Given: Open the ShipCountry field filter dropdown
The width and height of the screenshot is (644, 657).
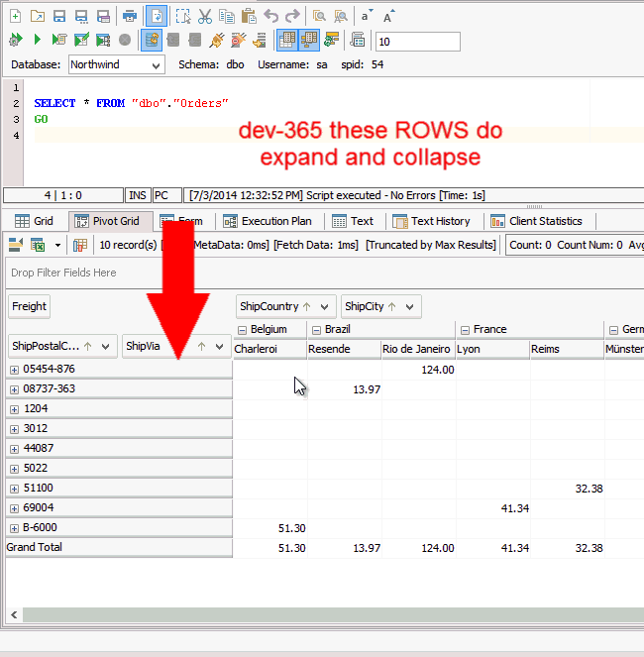Looking at the screenshot, I should 324,307.
